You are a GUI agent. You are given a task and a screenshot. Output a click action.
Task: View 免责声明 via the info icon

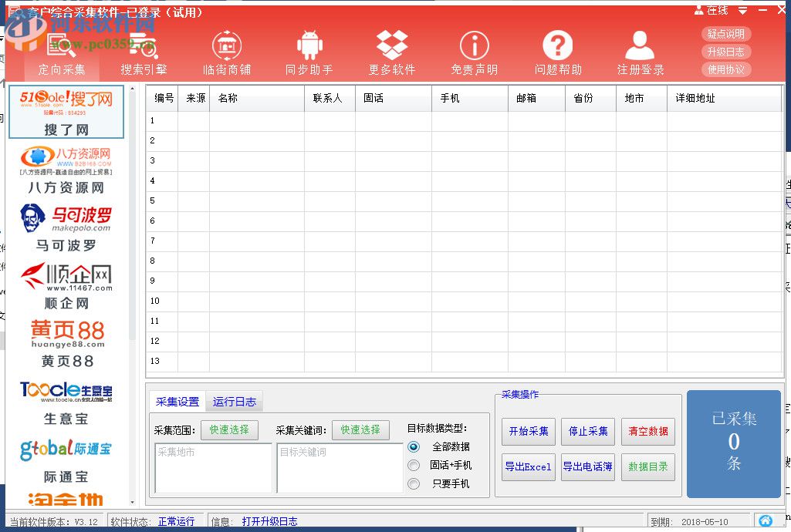click(475, 46)
